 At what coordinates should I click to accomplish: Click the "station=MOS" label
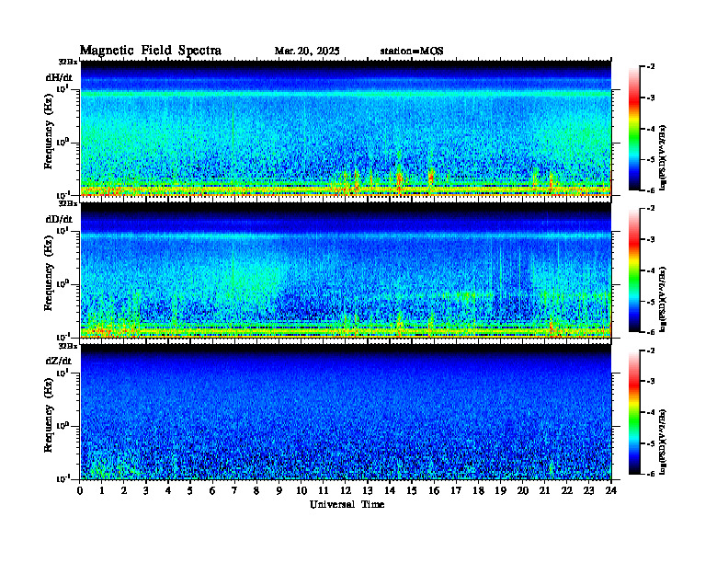click(x=412, y=52)
